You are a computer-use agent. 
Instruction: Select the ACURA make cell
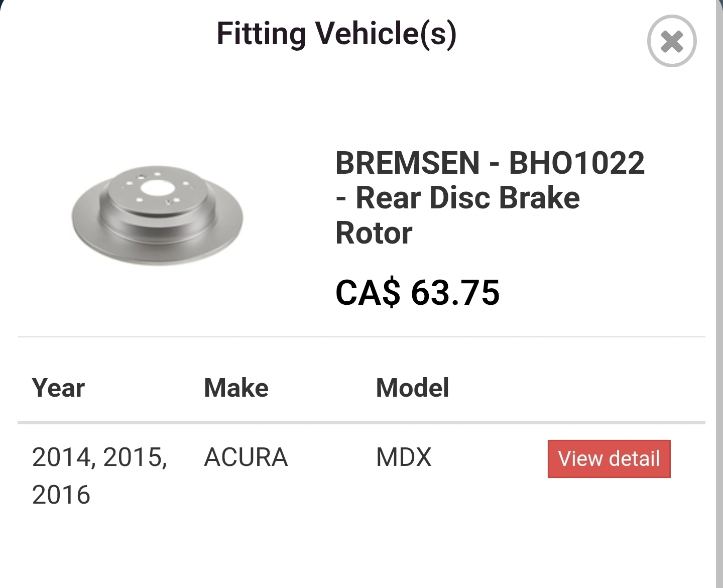click(x=246, y=457)
